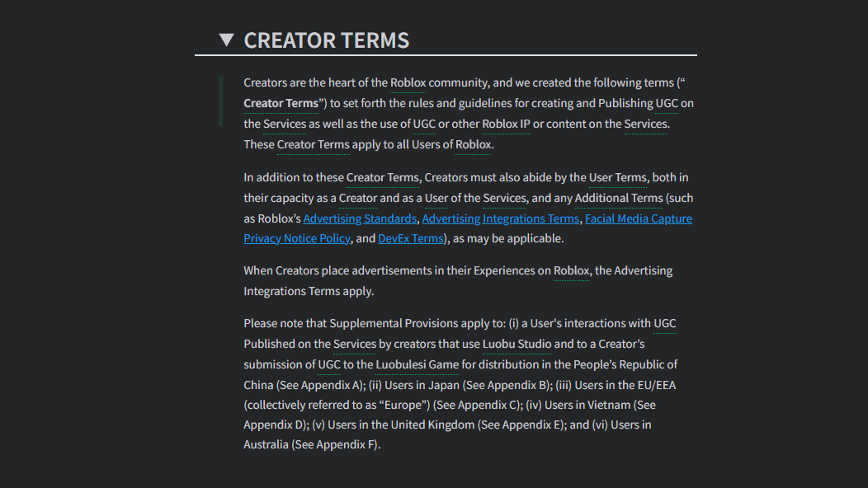Click the CREATOR TERMS heading text
The image size is (868, 488).
coord(327,40)
